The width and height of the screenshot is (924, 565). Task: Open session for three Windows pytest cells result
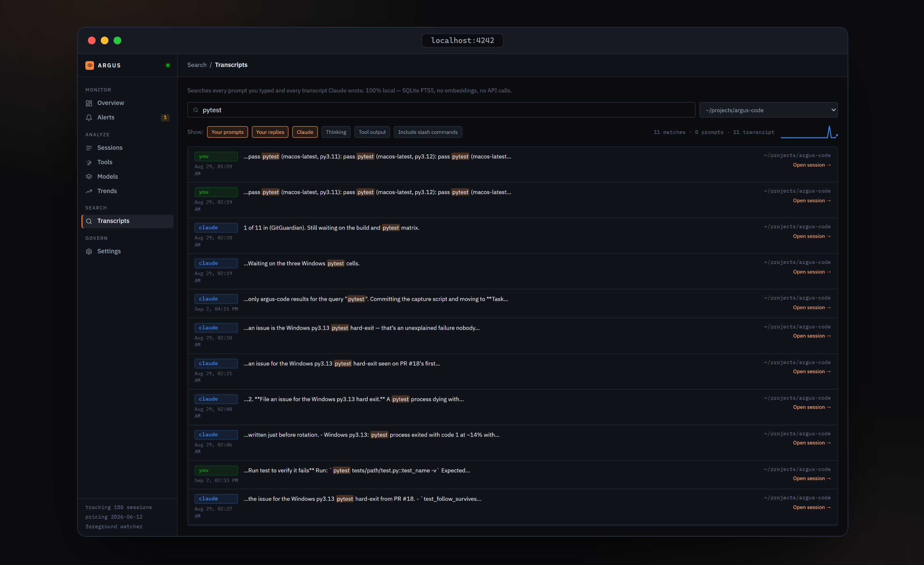coord(811,272)
